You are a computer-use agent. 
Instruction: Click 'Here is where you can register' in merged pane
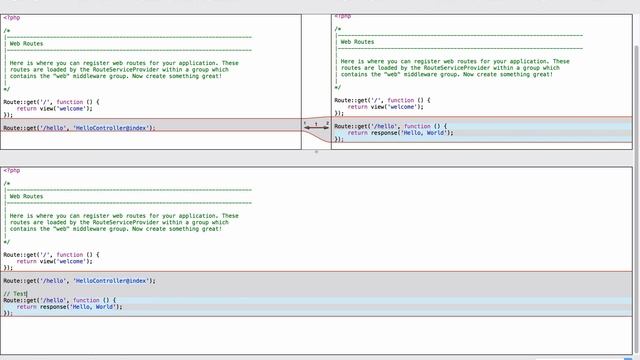[x=60, y=216]
